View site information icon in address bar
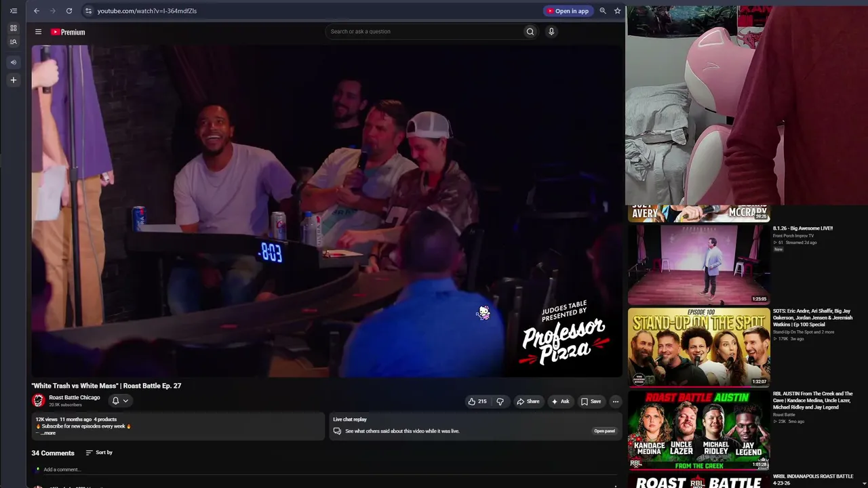Image resolution: width=868 pixels, height=488 pixels. click(88, 11)
